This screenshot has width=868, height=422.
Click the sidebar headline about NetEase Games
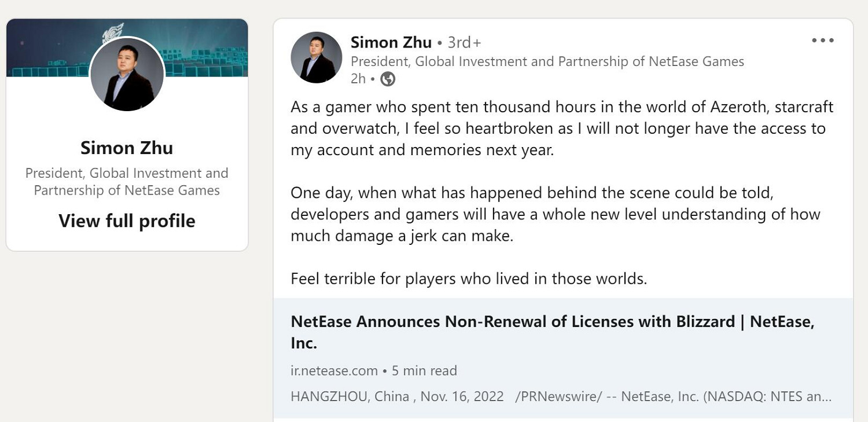coord(127,182)
